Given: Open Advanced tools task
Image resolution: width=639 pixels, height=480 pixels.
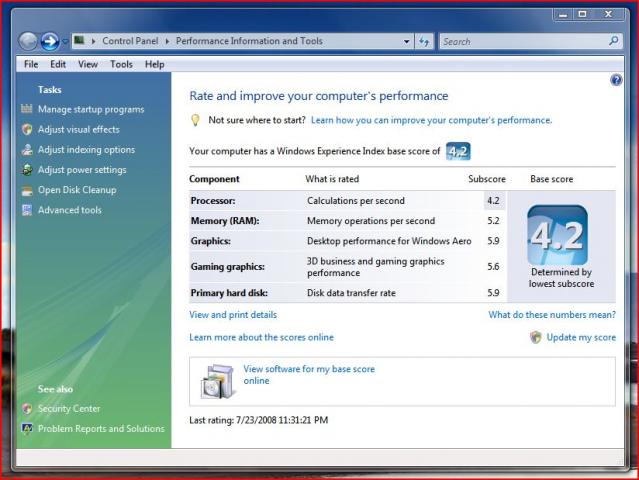Looking at the screenshot, I should point(70,210).
